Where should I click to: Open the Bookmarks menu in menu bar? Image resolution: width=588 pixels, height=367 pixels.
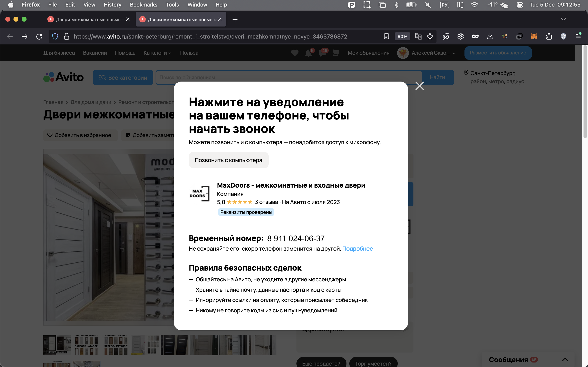(x=143, y=5)
